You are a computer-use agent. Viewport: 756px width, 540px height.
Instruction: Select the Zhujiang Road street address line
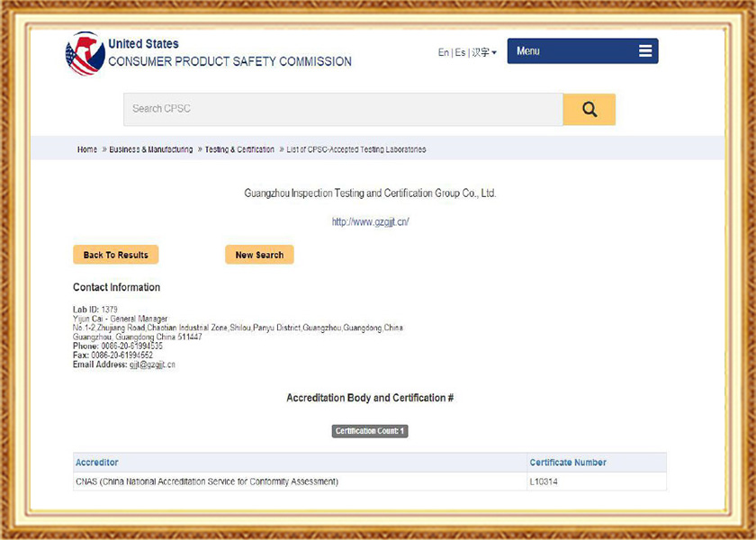238,328
